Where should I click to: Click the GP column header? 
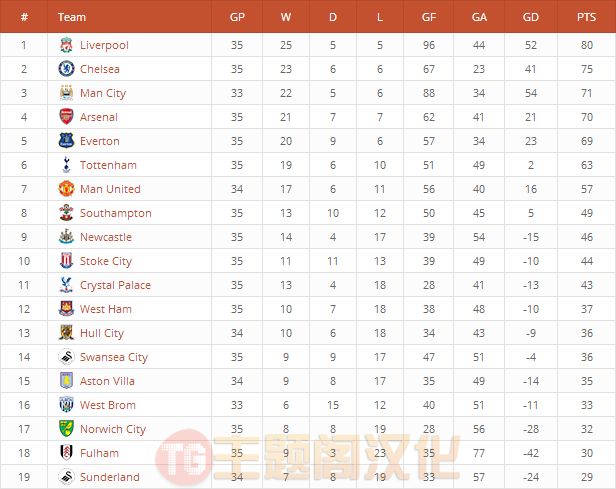coord(237,17)
